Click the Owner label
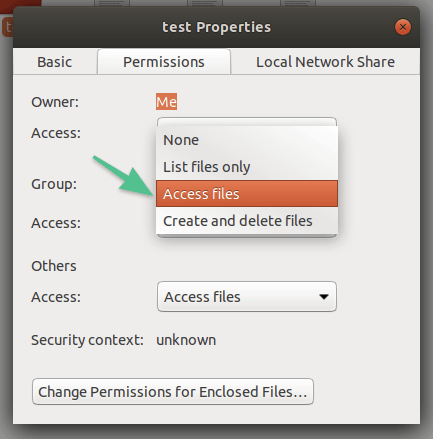The image size is (433, 439). [x=55, y=102]
